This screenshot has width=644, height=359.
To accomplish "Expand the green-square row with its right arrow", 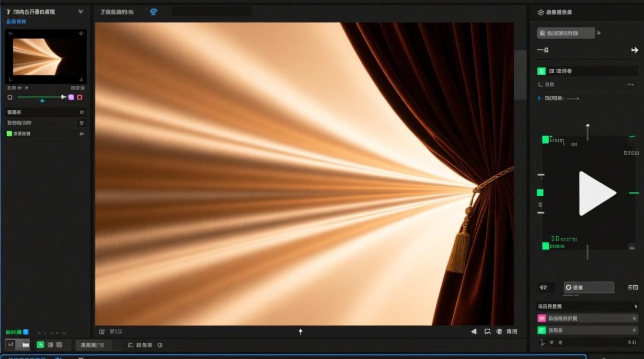I will pos(635,330).
